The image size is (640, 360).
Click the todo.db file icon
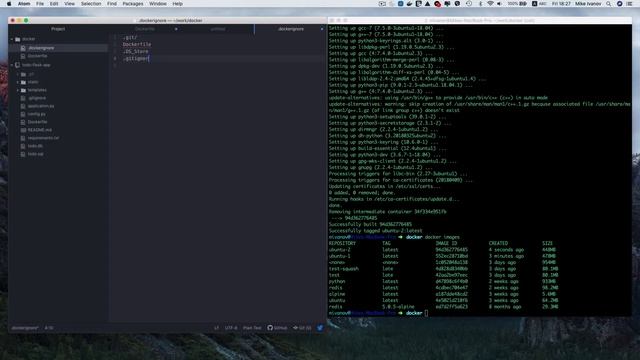tap(23, 146)
